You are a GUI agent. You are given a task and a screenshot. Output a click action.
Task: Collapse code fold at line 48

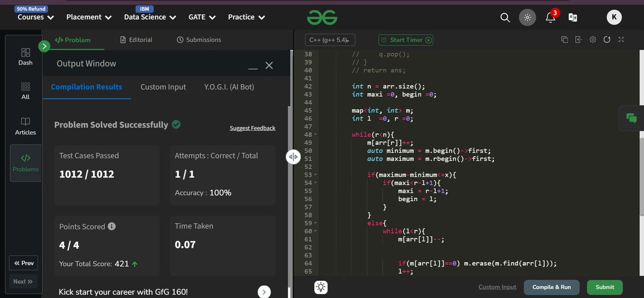316,135
